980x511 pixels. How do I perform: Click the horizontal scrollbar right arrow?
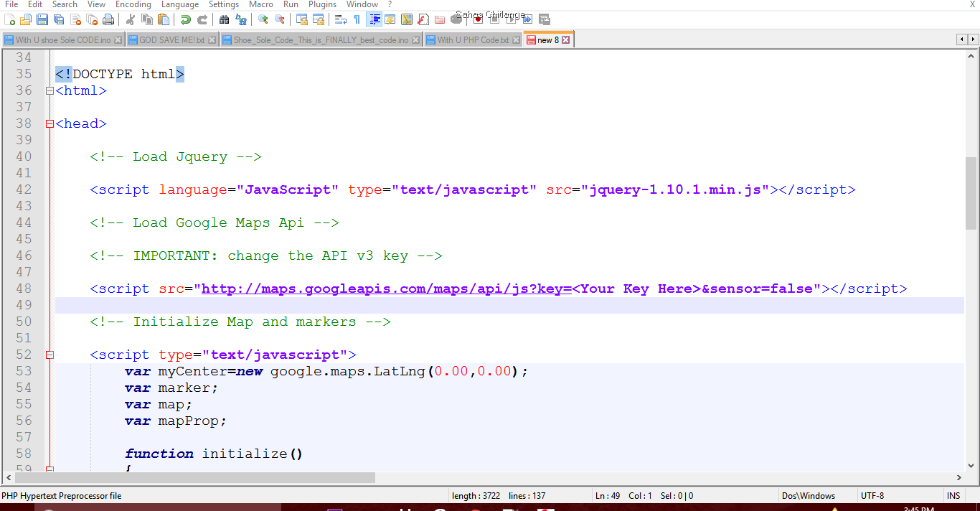point(959,477)
